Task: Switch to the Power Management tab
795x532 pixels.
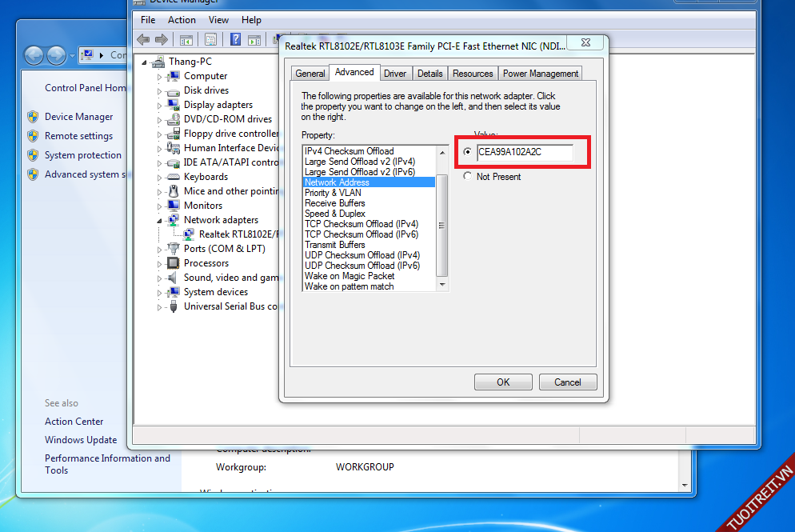Action: (x=541, y=74)
